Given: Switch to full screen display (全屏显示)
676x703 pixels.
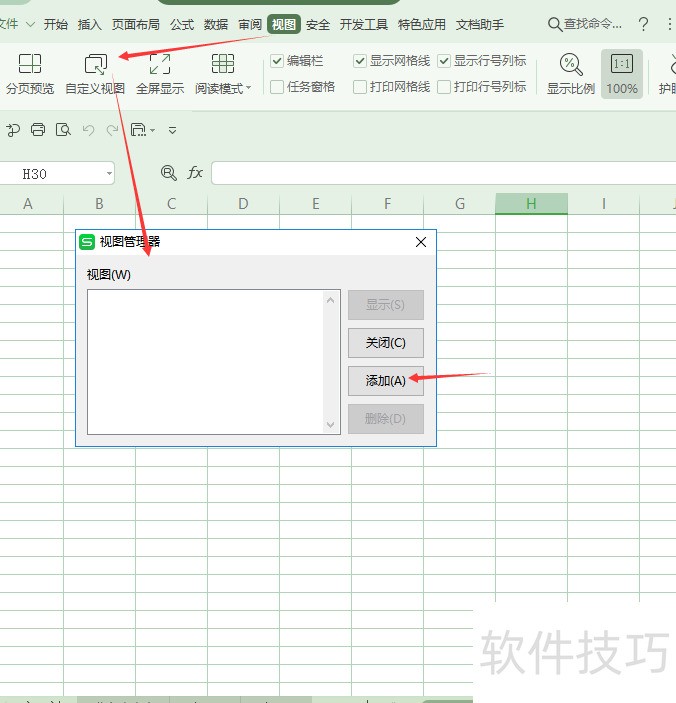Looking at the screenshot, I should point(160,74).
